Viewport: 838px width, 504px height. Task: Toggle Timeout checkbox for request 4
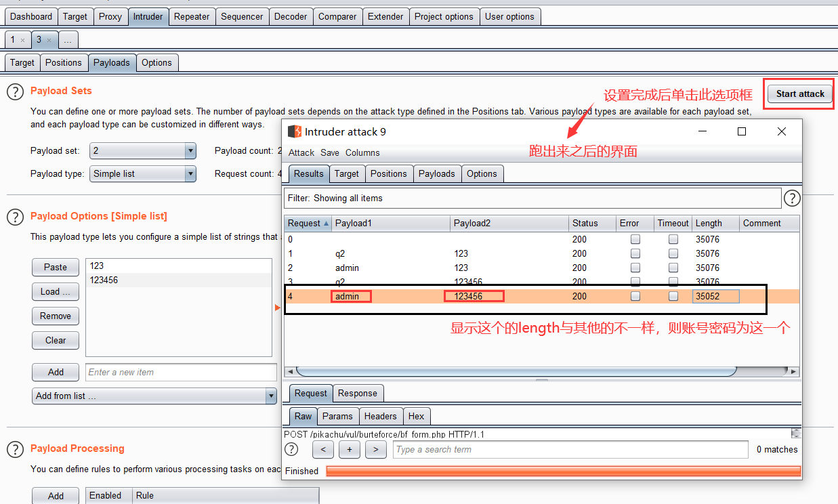(673, 296)
